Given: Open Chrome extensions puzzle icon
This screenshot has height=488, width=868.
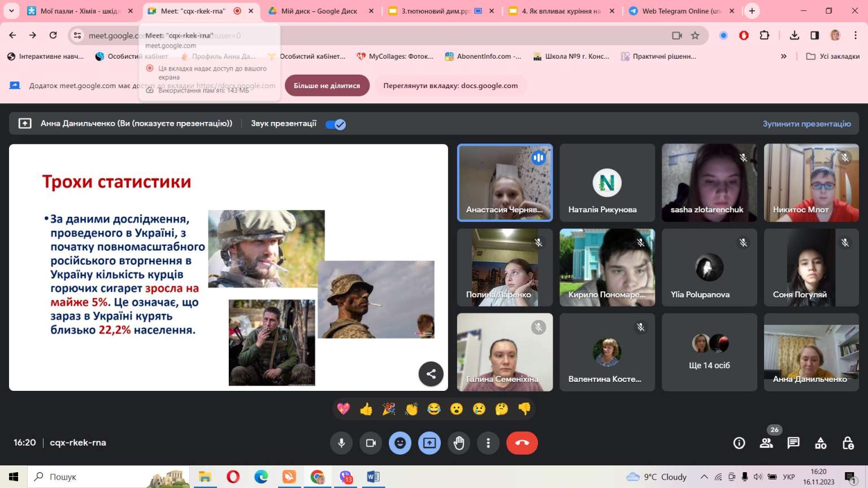Looking at the screenshot, I should [x=765, y=36].
